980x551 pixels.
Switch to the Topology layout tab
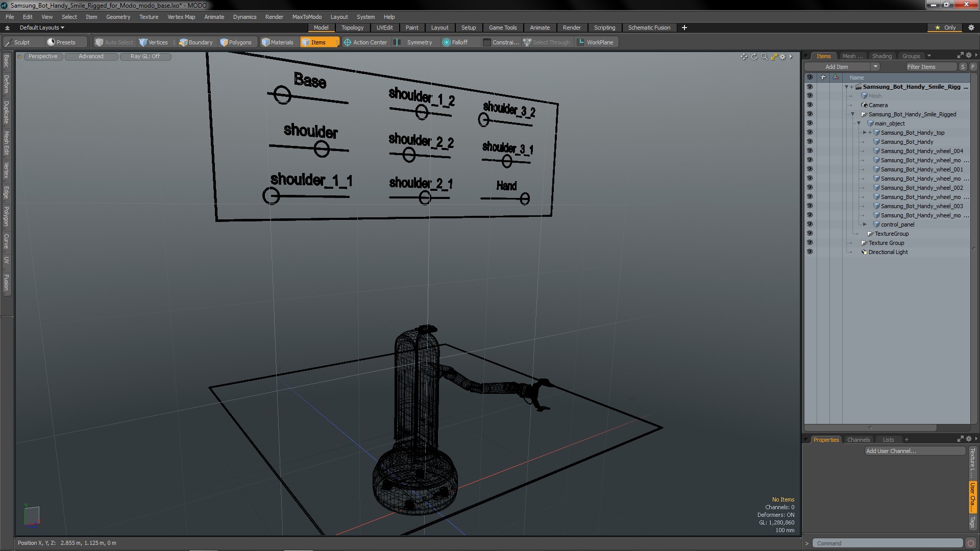pos(352,28)
